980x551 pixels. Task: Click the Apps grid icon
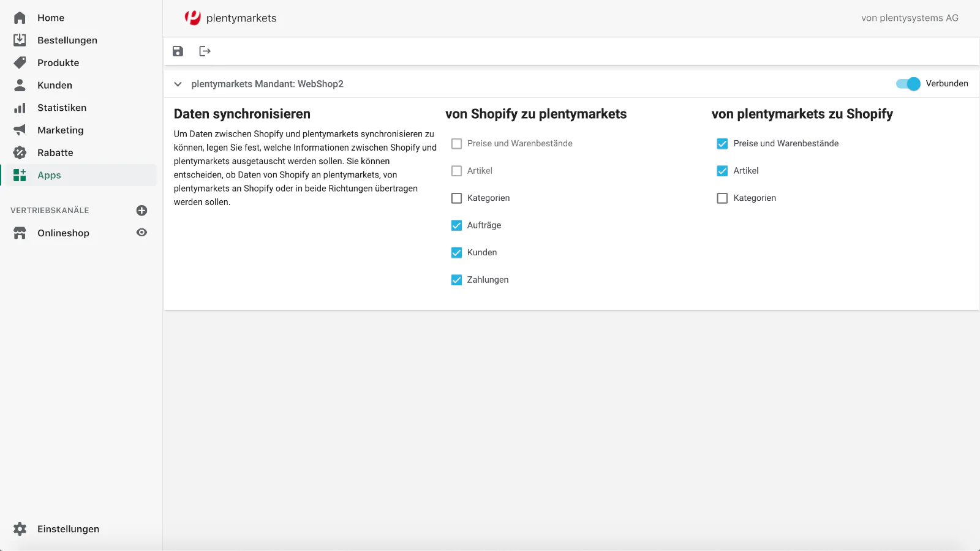[x=20, y=175]
